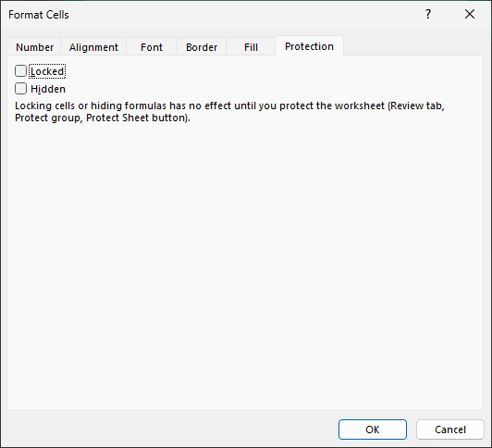The image size is (492, 448).
Task: Click the Locked label text
Action: pos(47,71)
